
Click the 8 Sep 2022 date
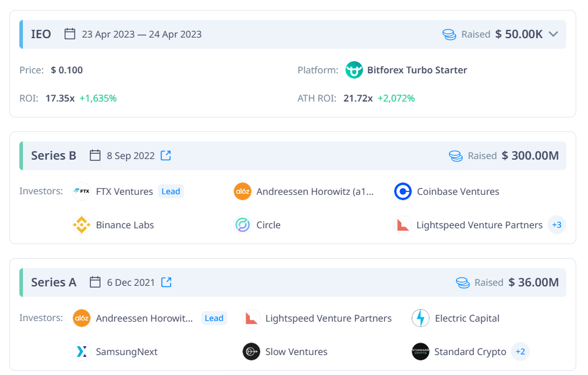(130, 156)
